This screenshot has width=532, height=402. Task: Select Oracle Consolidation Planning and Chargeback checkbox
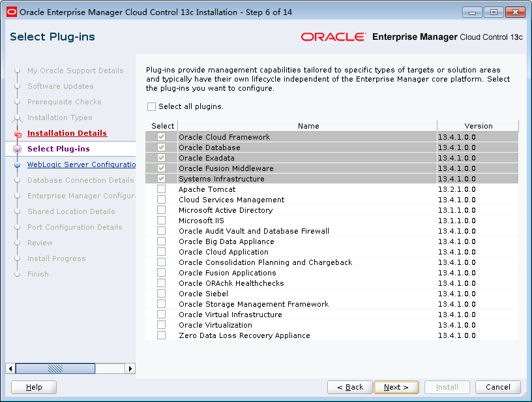(x=162, y=262)
